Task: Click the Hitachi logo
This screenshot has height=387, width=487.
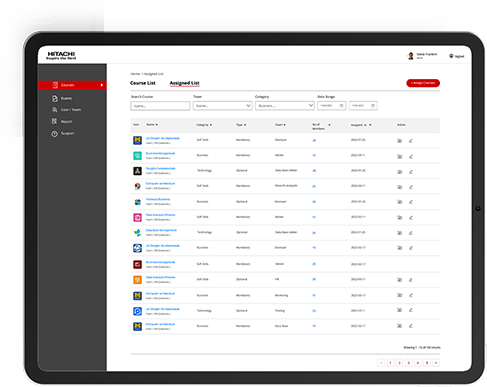Action: [x=61, y=55]
